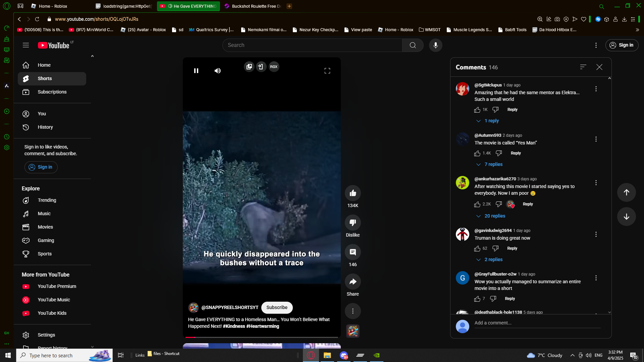The height and width of the screenshot is (362, 644).
Task: Like the GrayFullbuster-o2w comment
Action: tap(477, 299)
